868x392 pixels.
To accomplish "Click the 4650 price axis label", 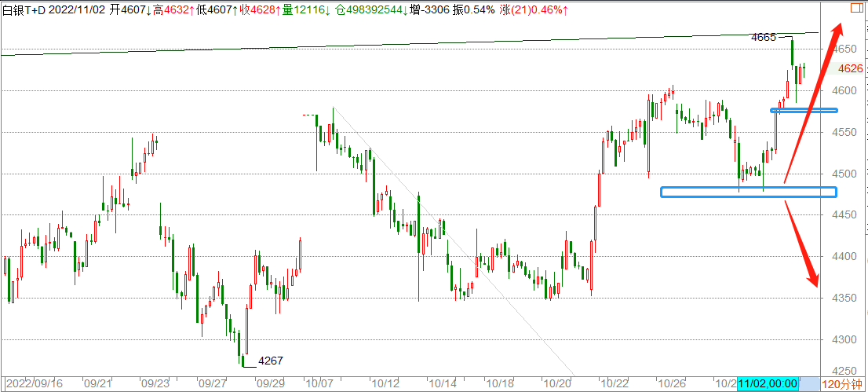I will click(x=844, y=49).
